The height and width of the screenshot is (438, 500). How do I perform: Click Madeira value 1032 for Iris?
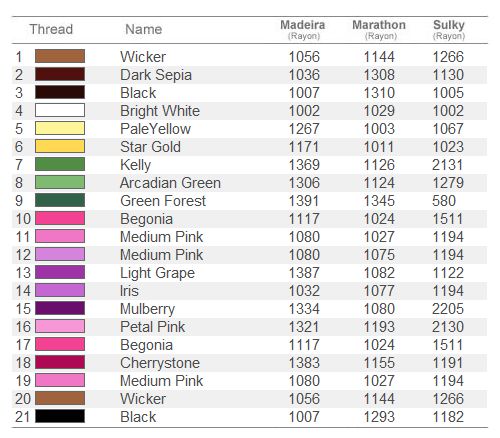(x=304, y=291)
